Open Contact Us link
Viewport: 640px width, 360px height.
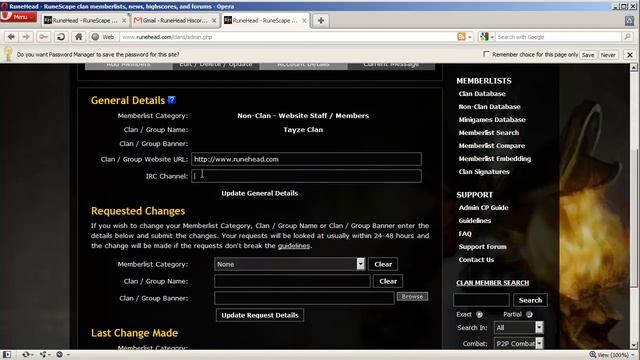coord(476,260)
